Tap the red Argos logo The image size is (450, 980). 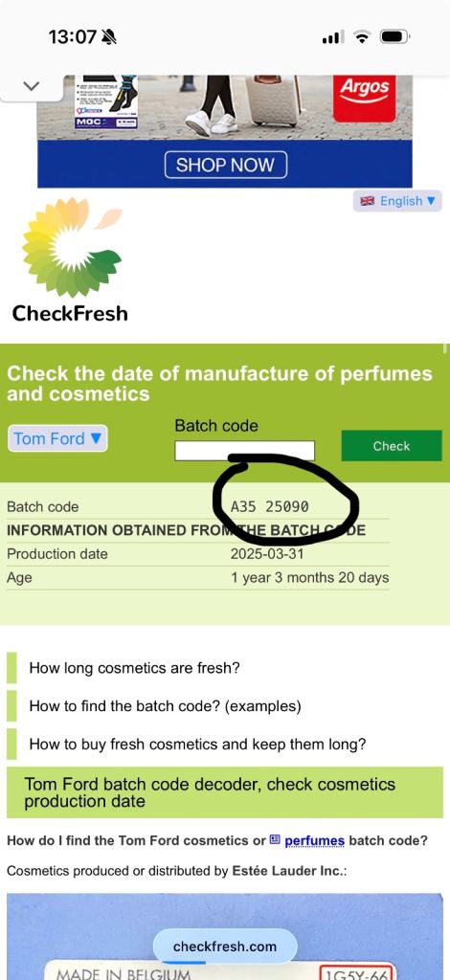(365, 97)
